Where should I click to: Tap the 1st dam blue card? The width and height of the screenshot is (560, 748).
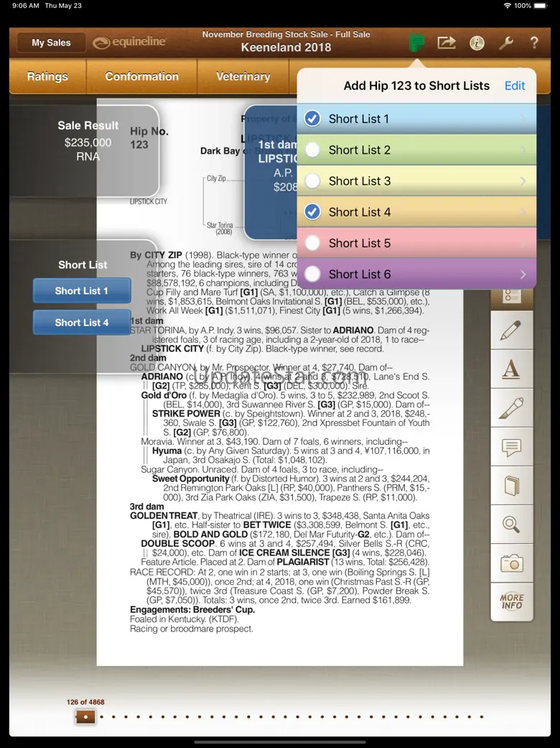(271, 172)
